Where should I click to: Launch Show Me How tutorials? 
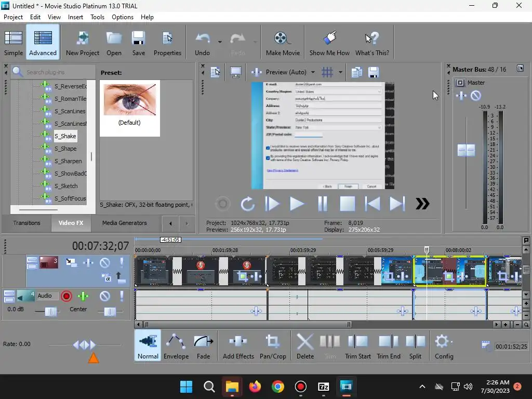point(329,43)
